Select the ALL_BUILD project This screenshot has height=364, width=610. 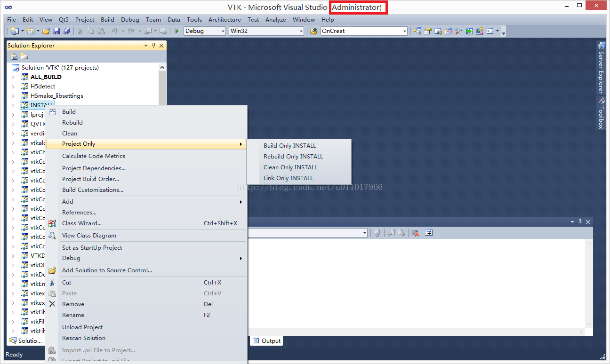pos(46,77)
